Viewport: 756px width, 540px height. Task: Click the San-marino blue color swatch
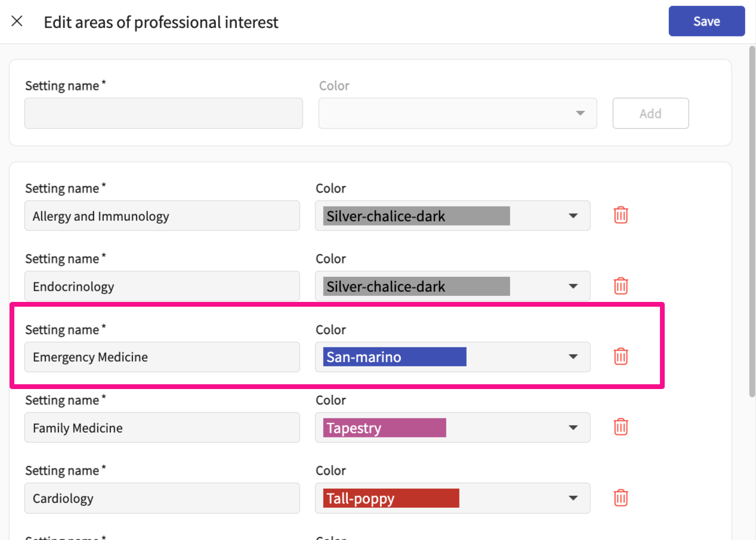click(x=394, y=357)
